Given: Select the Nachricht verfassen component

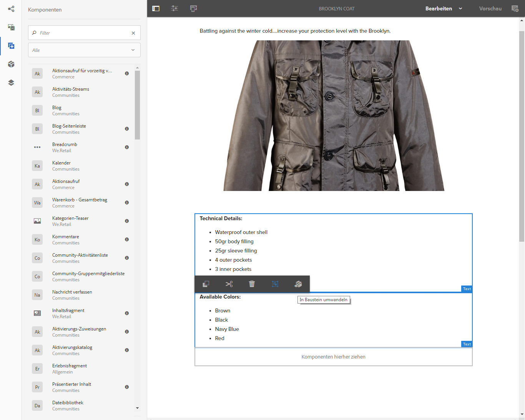Looking at the screenshot, I should point(81,295).
